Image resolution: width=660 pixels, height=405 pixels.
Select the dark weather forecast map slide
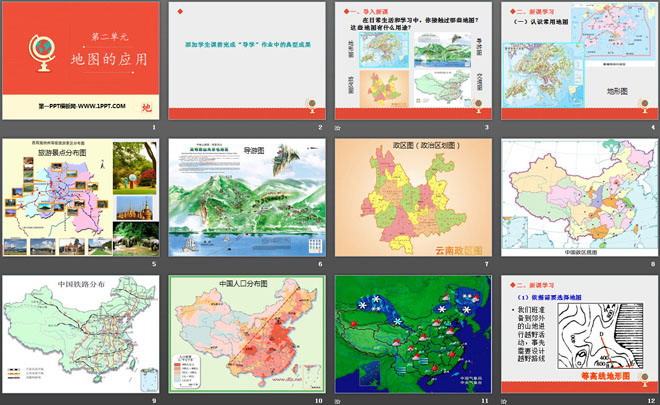411,336
